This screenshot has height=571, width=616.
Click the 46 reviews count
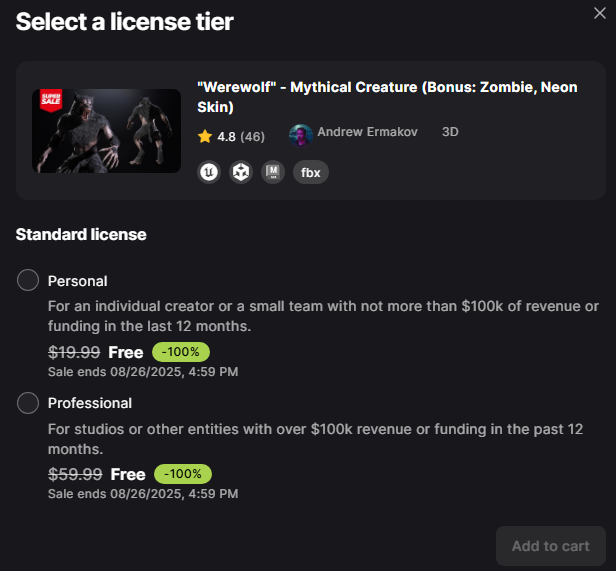252,135
